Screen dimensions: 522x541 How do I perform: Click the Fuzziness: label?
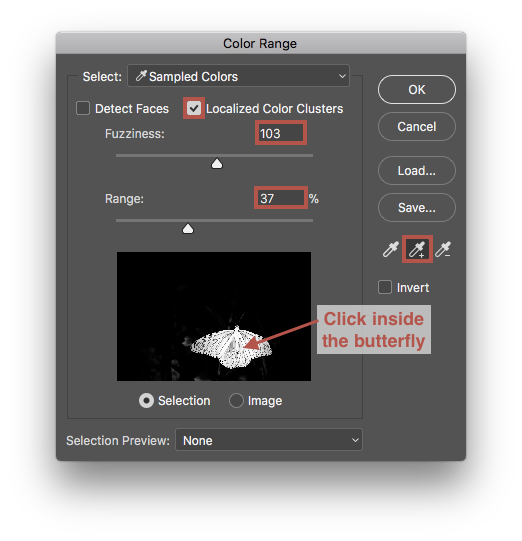point(135,134)
